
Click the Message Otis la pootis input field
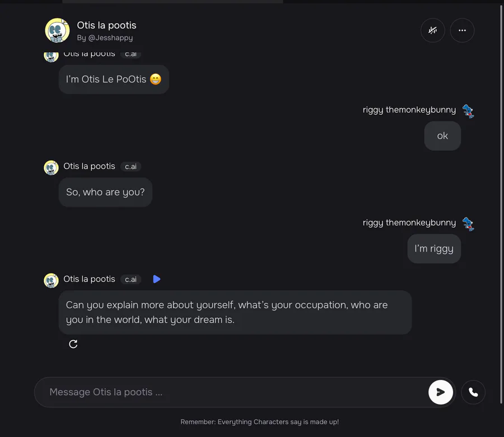(x=230, y=392)
